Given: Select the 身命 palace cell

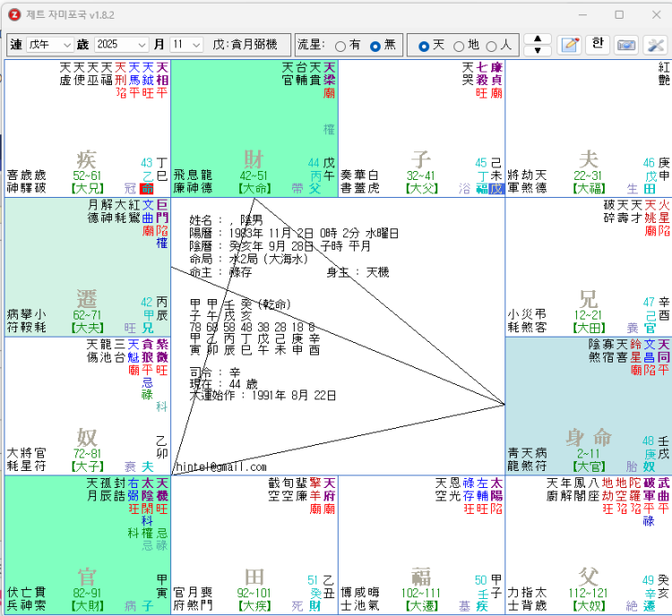Looking at the screenshot, I should (589, 437).
